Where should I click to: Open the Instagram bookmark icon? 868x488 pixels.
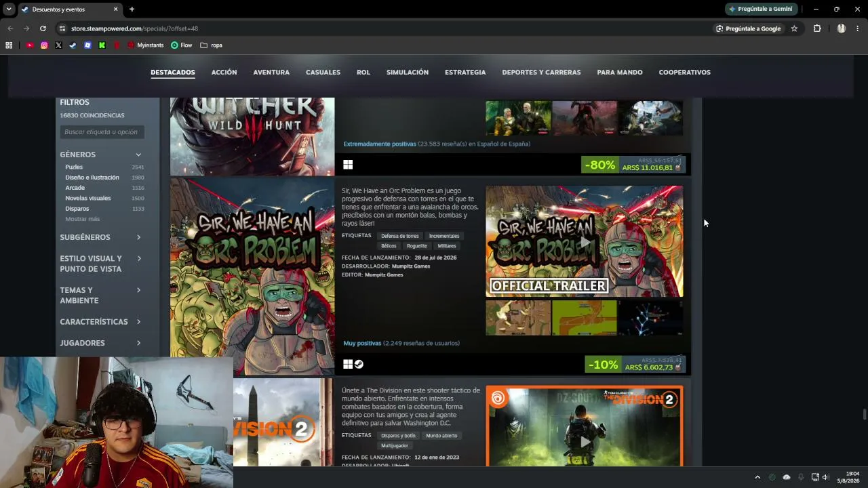point(44,45)
